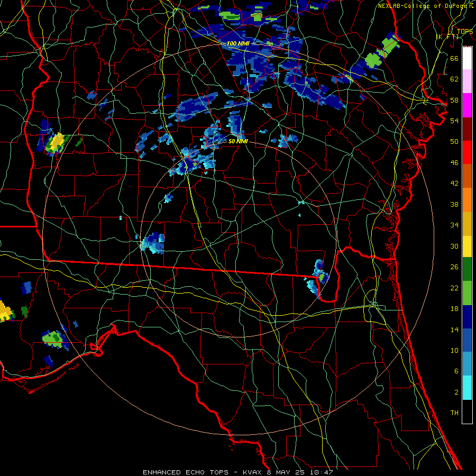Click the 18 value on legend scale
Image resolution: width=476 pixels, height=476 pixels.
(x=454, y=309)
